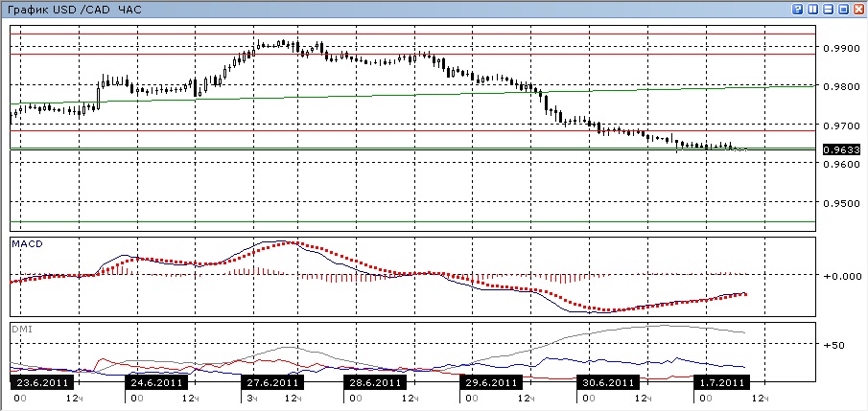Select the 28.6.2011 date marker
Image resolution: width=868 pixels, height=411 pixels.
tap(375, 382)
